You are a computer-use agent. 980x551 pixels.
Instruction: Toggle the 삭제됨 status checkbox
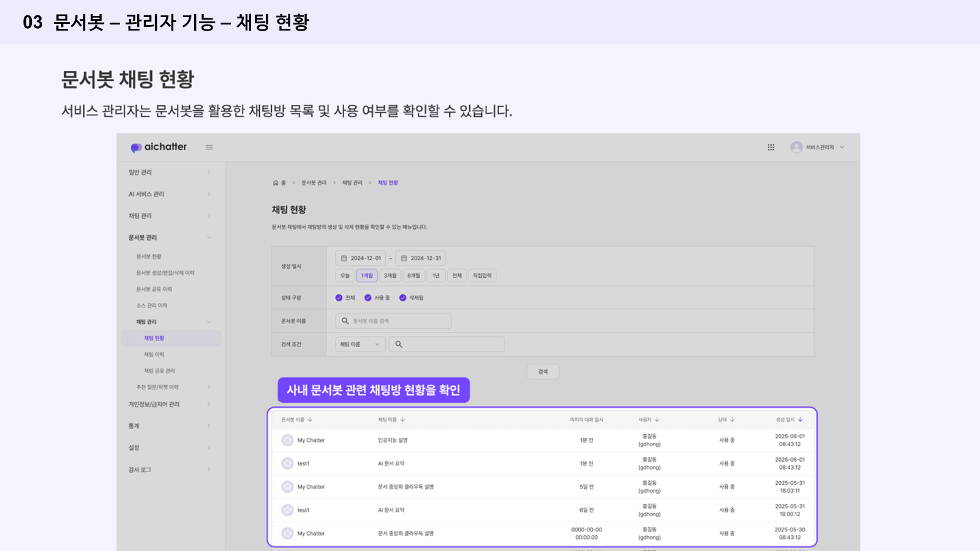[402, 298]
